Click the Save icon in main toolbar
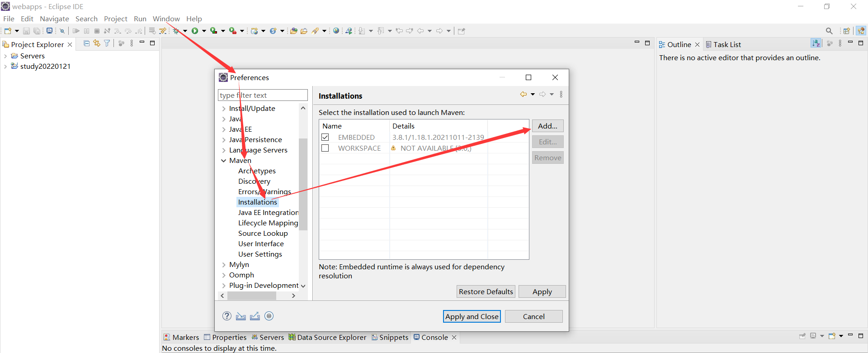Screen dimensions: 868x353 pos(26,31)
